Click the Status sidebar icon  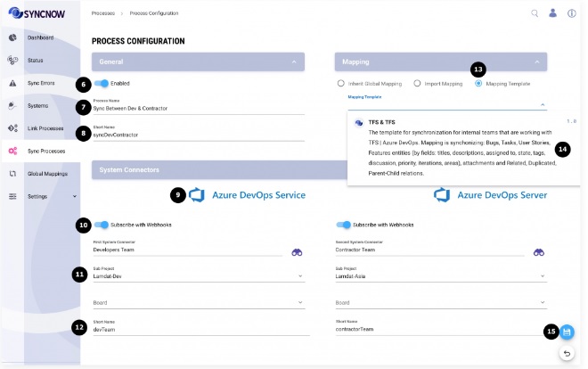[12, 60]
